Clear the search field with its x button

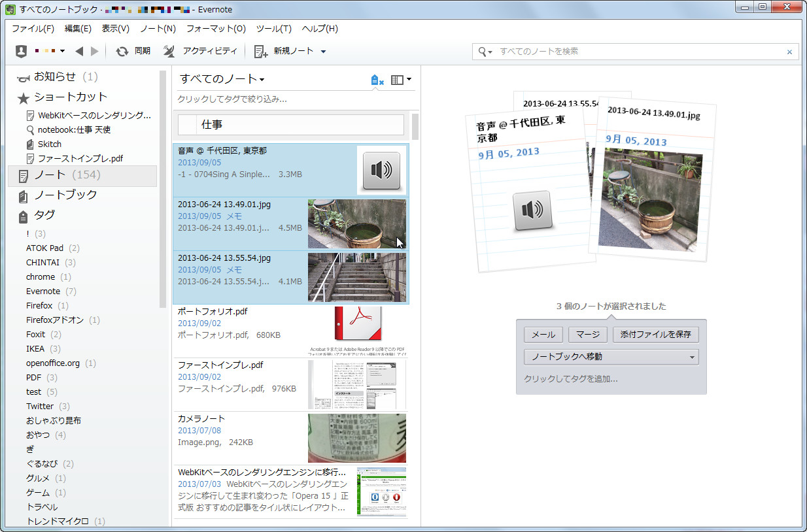click(789, 51)
